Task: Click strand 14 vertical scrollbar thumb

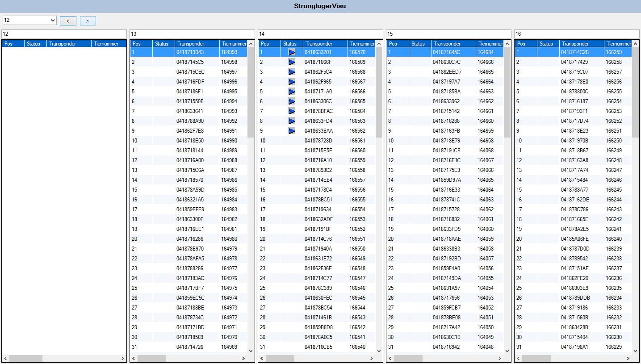Action: (379, 92)
